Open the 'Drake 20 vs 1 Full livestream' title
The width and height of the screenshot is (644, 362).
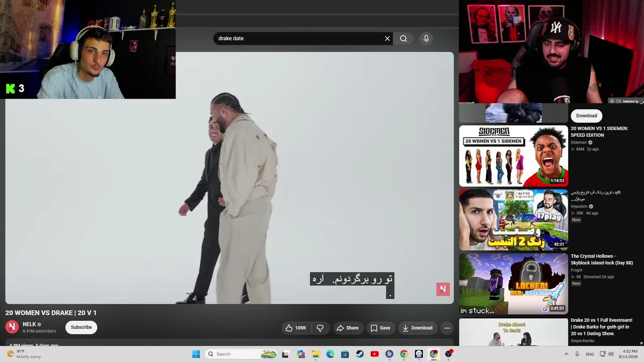[602, 327]
